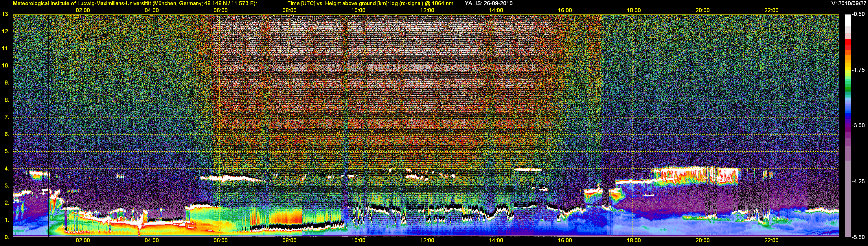Click the 11. km height axis label
This screenshot has width=868, height=246.
click(x=6, y=49)
